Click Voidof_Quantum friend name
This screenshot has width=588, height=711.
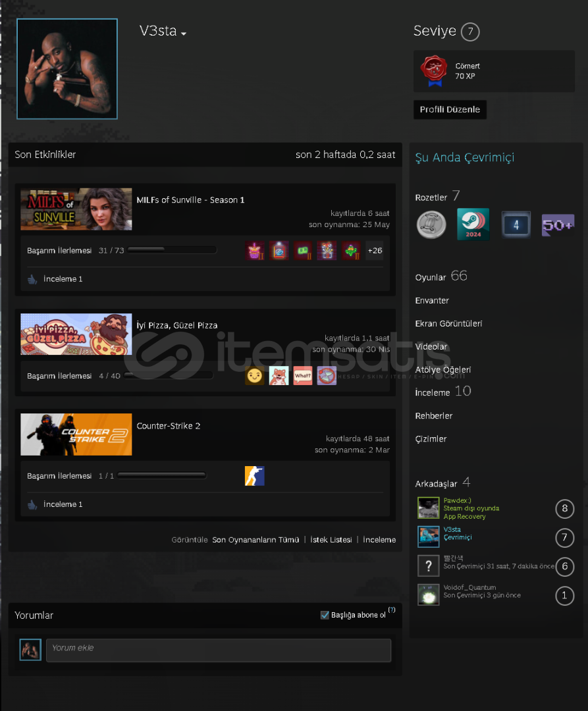[469, 588]
